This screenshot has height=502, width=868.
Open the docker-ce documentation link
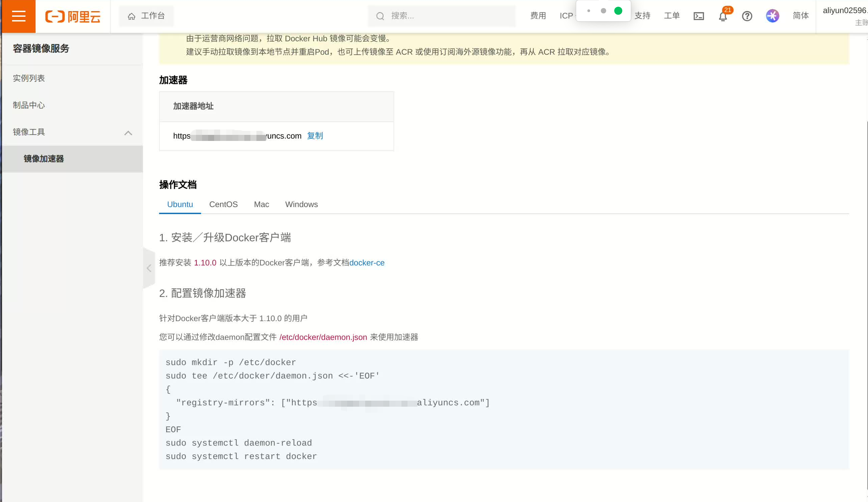click(x=367, y=263)
